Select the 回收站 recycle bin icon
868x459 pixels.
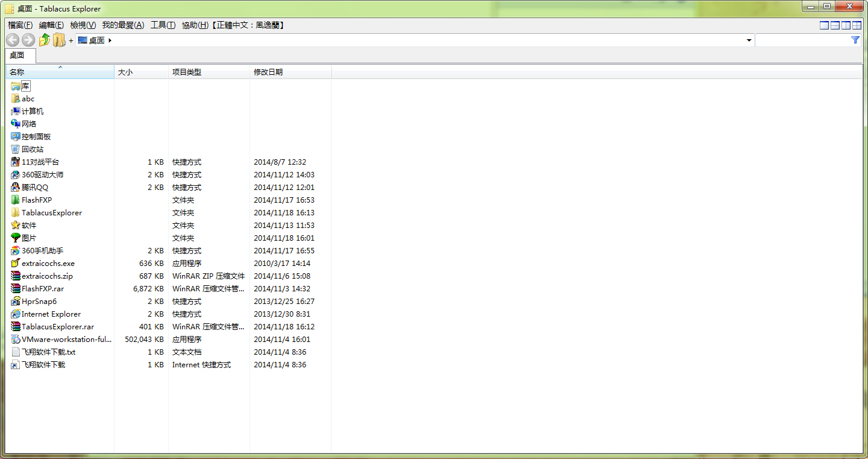[x=16, y=149]
